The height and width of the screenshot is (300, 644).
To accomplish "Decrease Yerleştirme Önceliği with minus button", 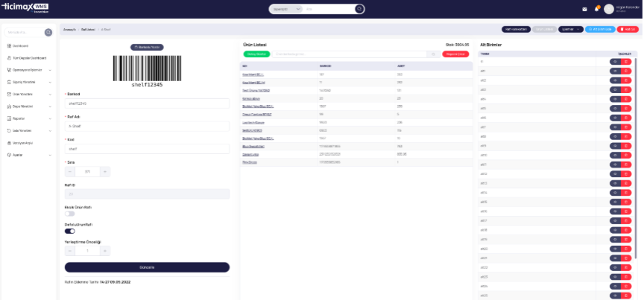I will tap(70, 251).
